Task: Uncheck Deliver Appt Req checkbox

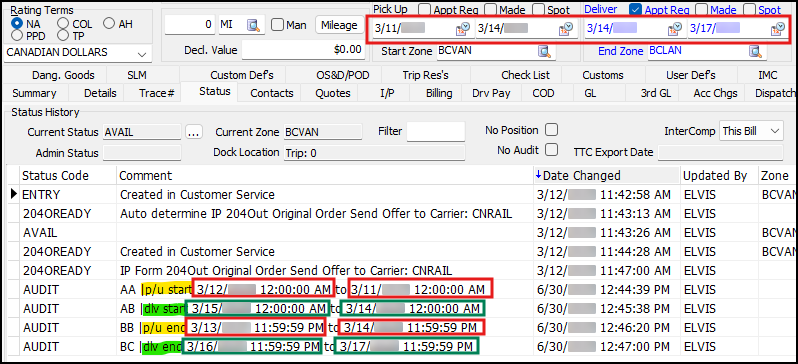Action: coord(635,9)
